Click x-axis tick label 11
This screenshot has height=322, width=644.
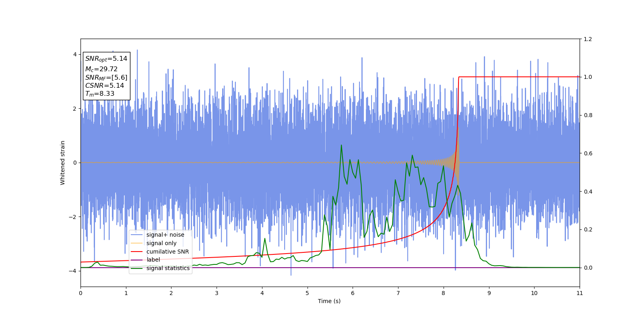(580, 293)
